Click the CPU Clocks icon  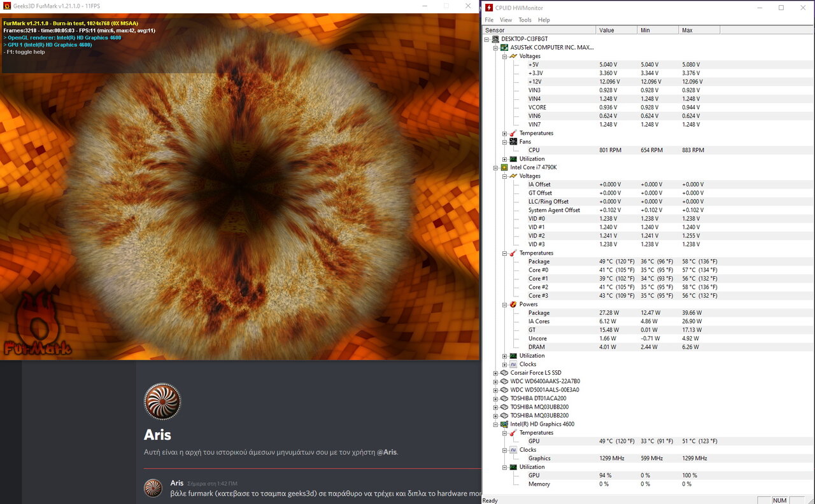pos(513,364)
